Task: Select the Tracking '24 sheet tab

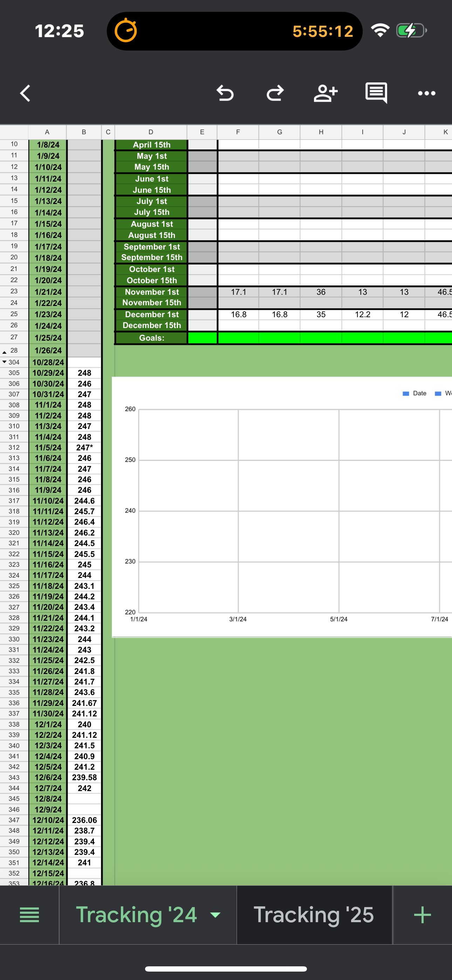Action: click(x=136, y=915)
